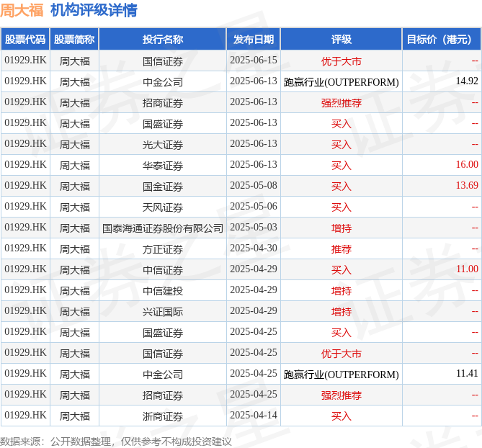This screenshot has width=482, height=448.
Task: Click the 华泰证券 cell
Action: coord(163,166)
